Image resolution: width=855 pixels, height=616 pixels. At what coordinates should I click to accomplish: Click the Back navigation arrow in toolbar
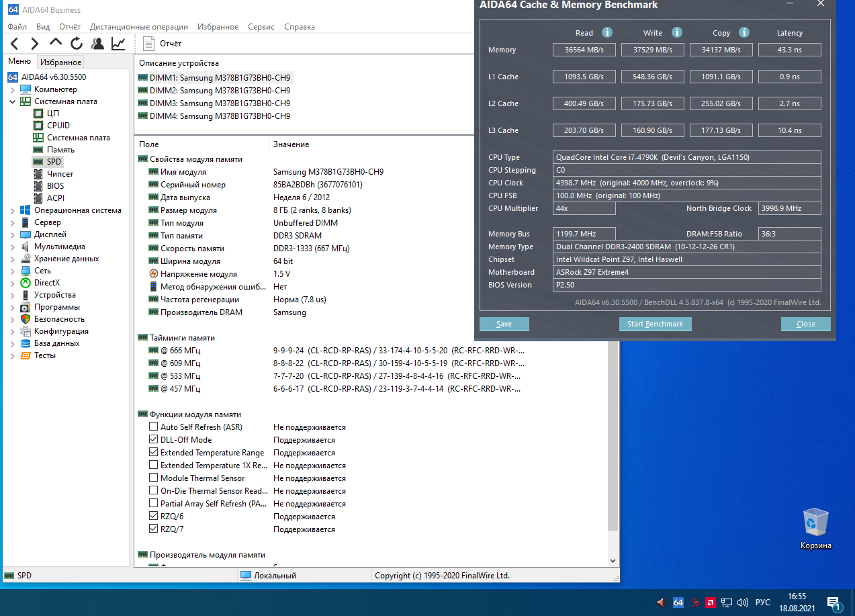(x=14, y=44)
